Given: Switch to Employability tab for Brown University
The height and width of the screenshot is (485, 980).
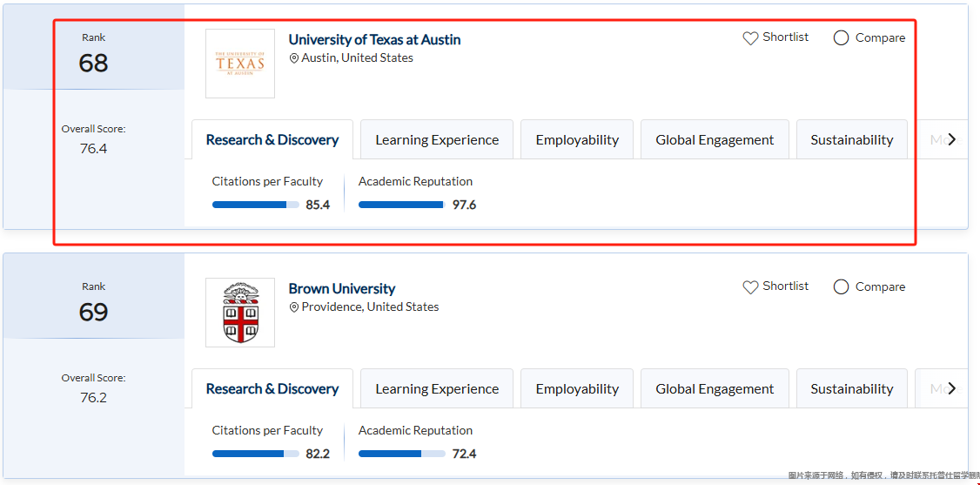Looking at the screenshot, I should click(x=577, y=389).
